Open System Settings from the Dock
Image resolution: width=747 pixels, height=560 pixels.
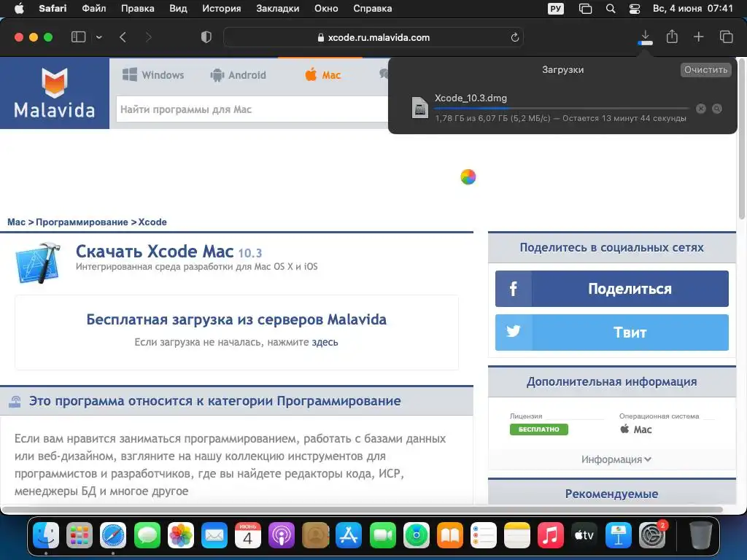[x=651, y=534]
